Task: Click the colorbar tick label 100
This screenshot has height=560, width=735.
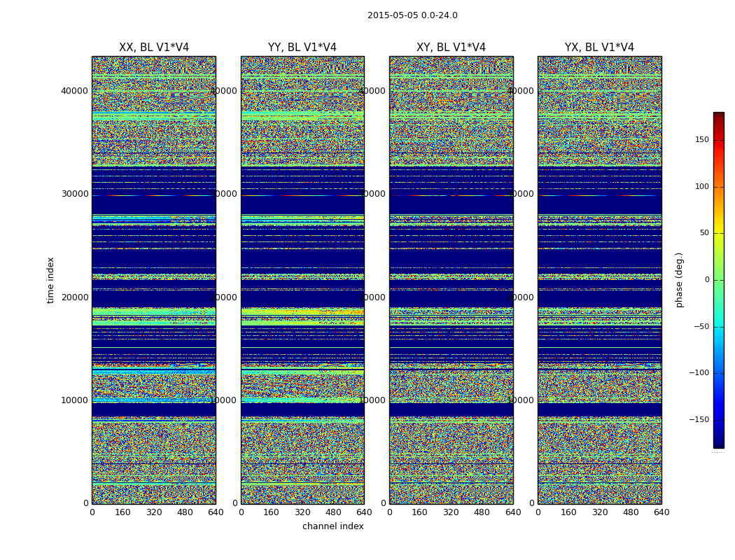Action: click(701, 186)
